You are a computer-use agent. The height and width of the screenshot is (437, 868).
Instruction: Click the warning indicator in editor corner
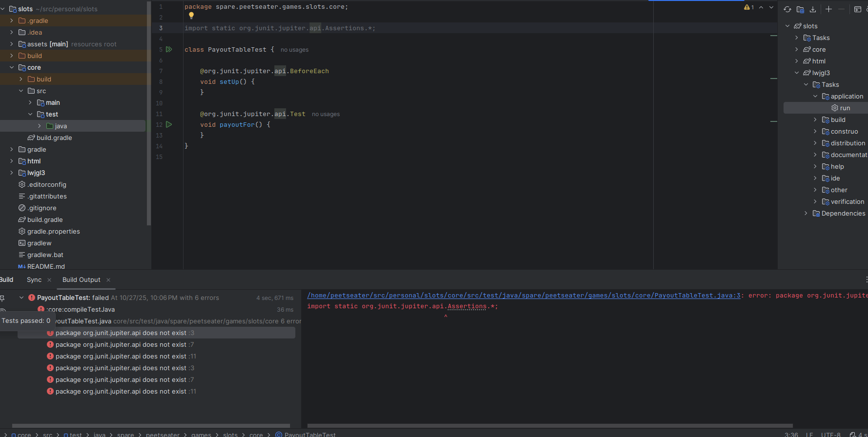tap(749, 7)
